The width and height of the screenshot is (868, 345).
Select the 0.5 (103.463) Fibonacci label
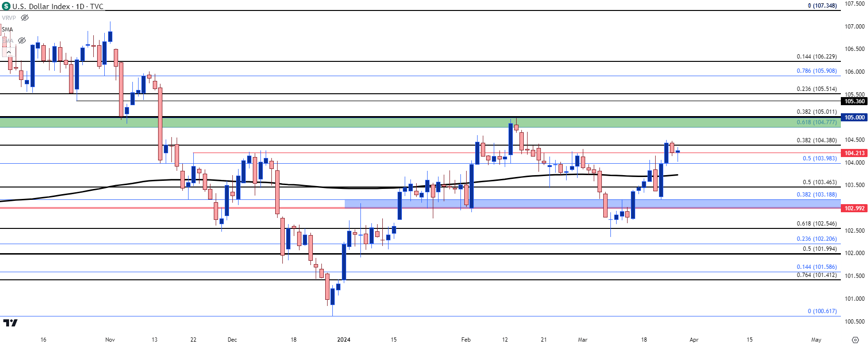(819, 182)
